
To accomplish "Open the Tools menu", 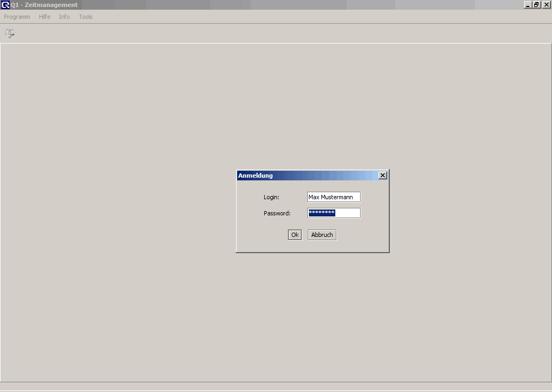I will pos(86,17).
